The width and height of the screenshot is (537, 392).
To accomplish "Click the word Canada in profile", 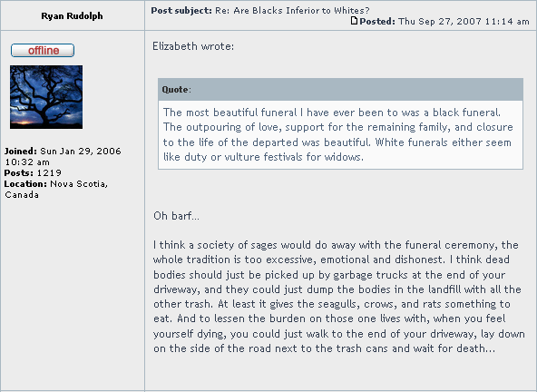I will tap(22, 195).
